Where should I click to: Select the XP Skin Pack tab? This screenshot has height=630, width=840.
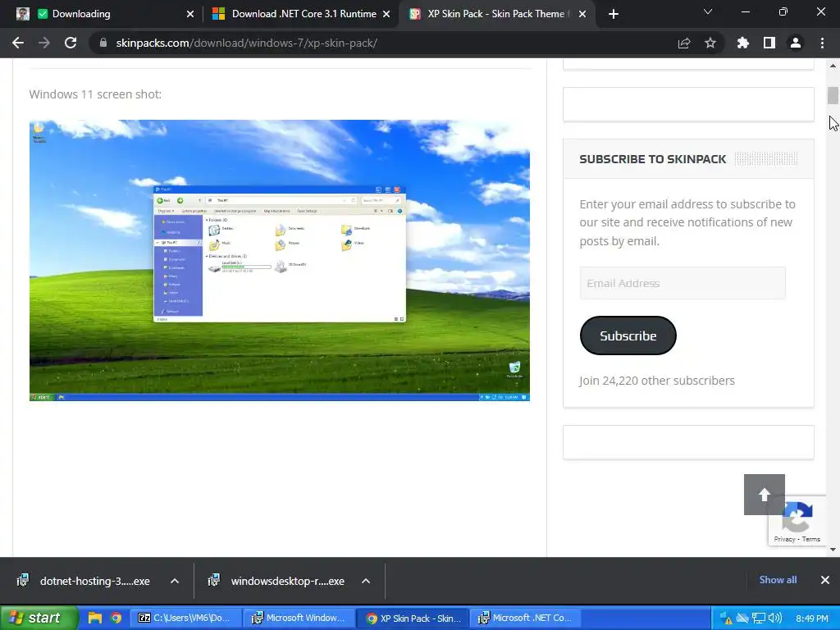pyautogui.click(x=495, y=14)
